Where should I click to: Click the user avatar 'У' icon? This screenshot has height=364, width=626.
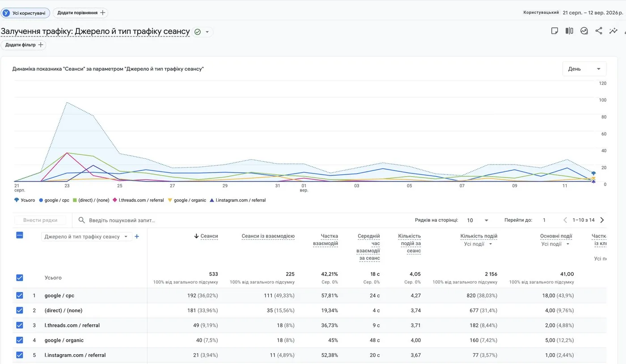coord(6,13)
